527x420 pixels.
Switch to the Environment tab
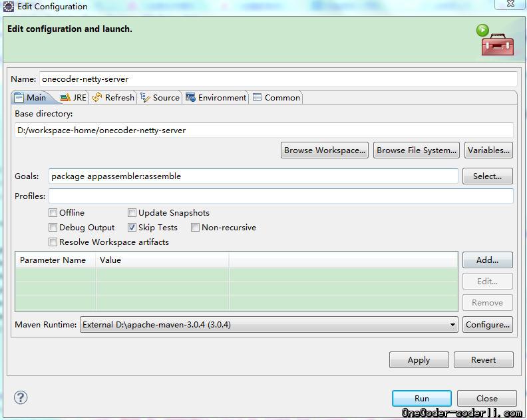click(x=216, y=97)
